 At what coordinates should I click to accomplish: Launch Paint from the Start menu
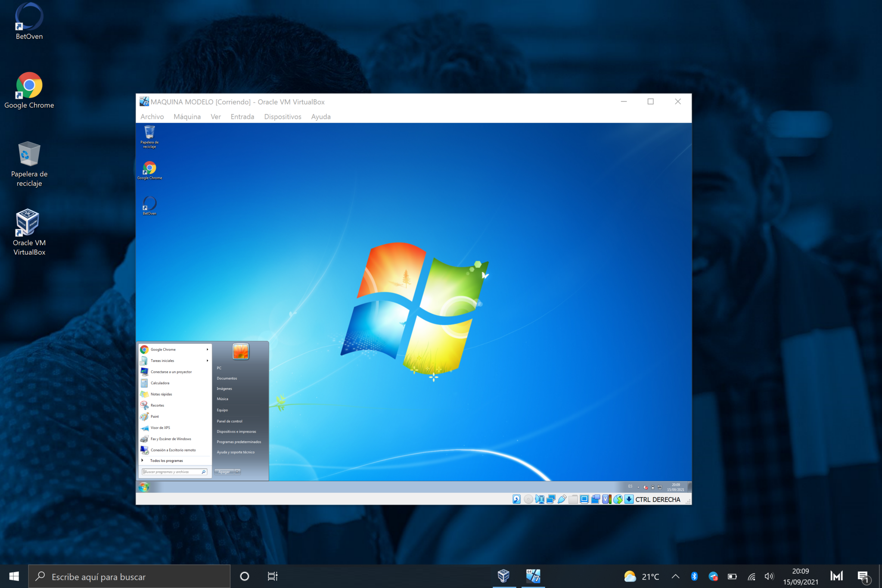tap(174, 417)
